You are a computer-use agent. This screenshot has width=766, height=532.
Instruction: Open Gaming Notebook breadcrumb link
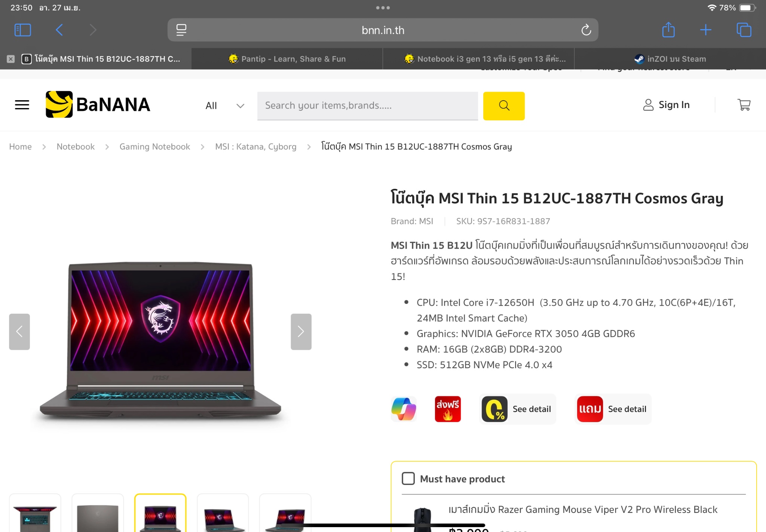pyautogui.click(x=155, y=147)
